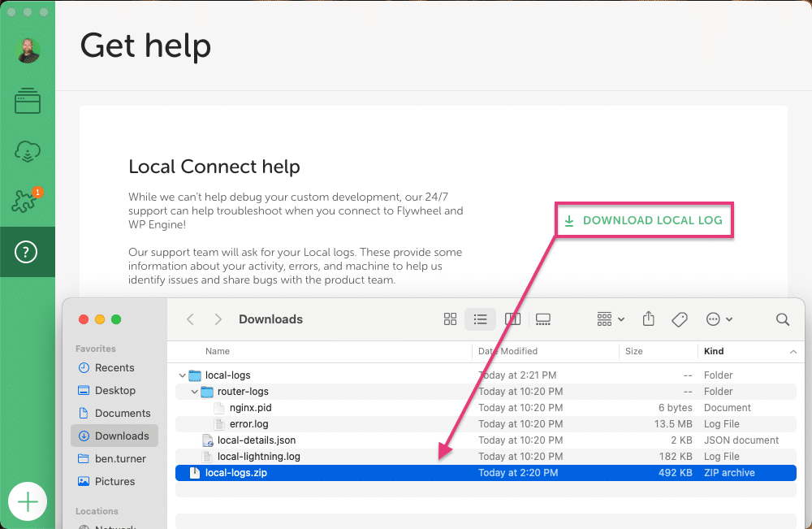
Task: Open the Finder more actions menu
Action: 719,319
